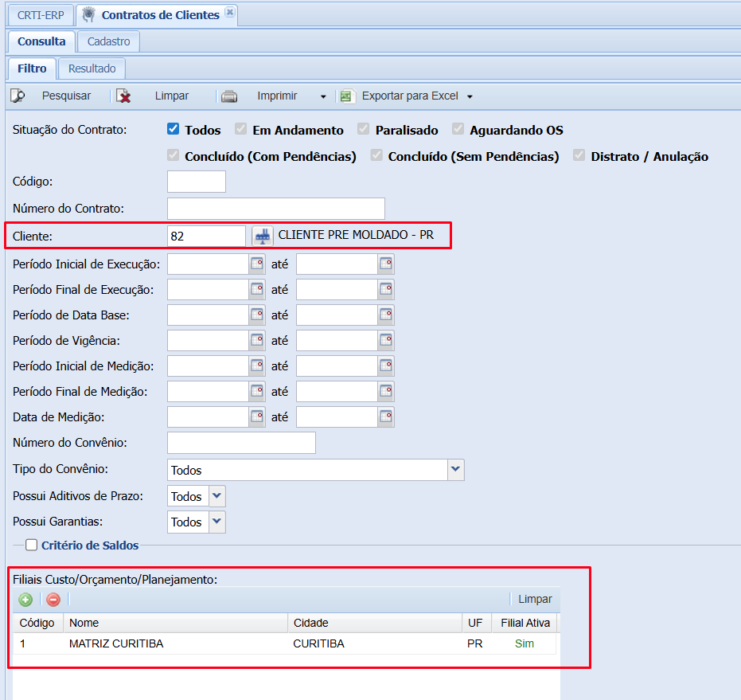741x700 pixels.
Task: Click the printer icon for Imprimir
Action: click(229, 96)
